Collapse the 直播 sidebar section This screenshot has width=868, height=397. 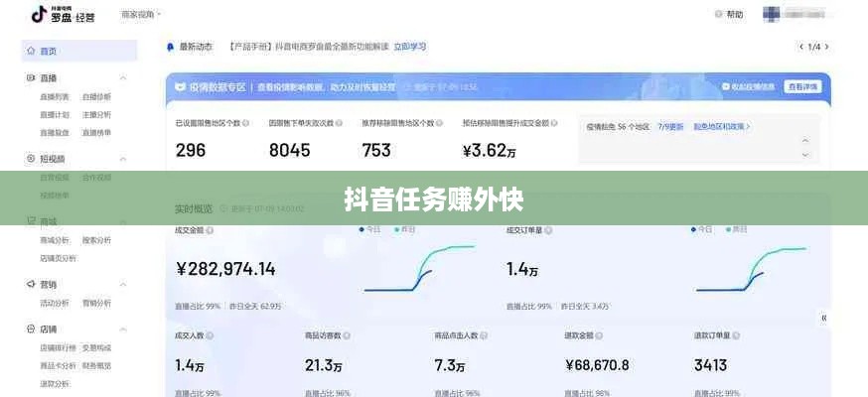(123, 78)
